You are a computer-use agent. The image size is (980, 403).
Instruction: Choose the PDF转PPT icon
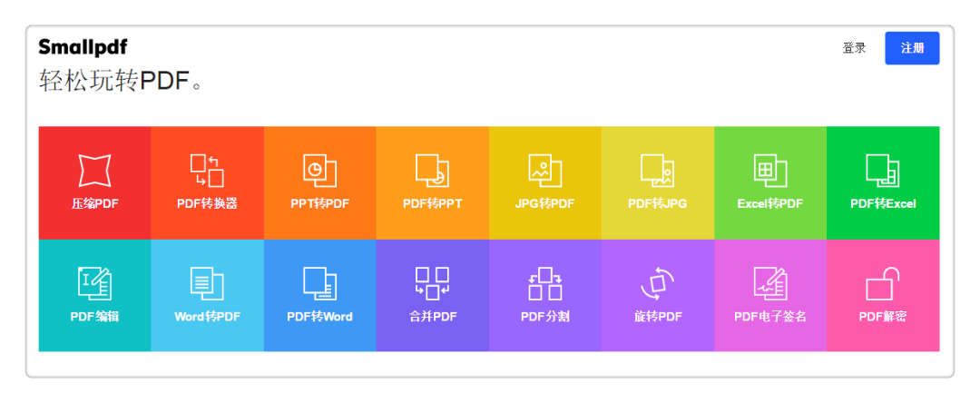432,170
